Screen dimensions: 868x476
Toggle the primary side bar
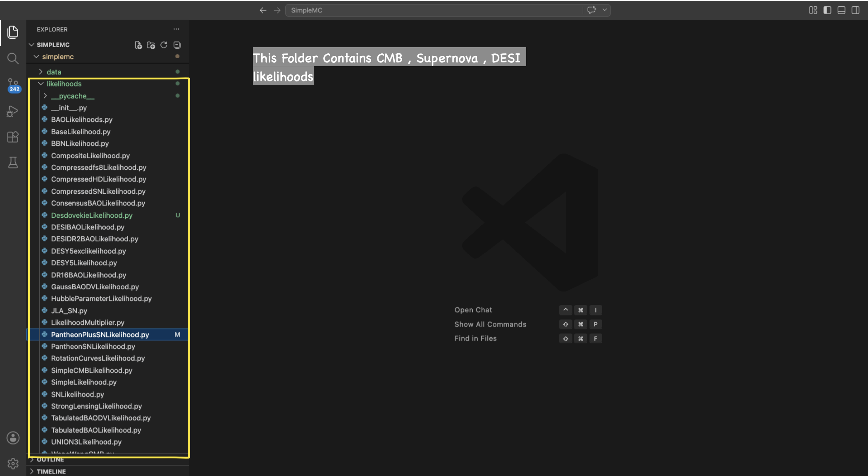coord(827,10)
